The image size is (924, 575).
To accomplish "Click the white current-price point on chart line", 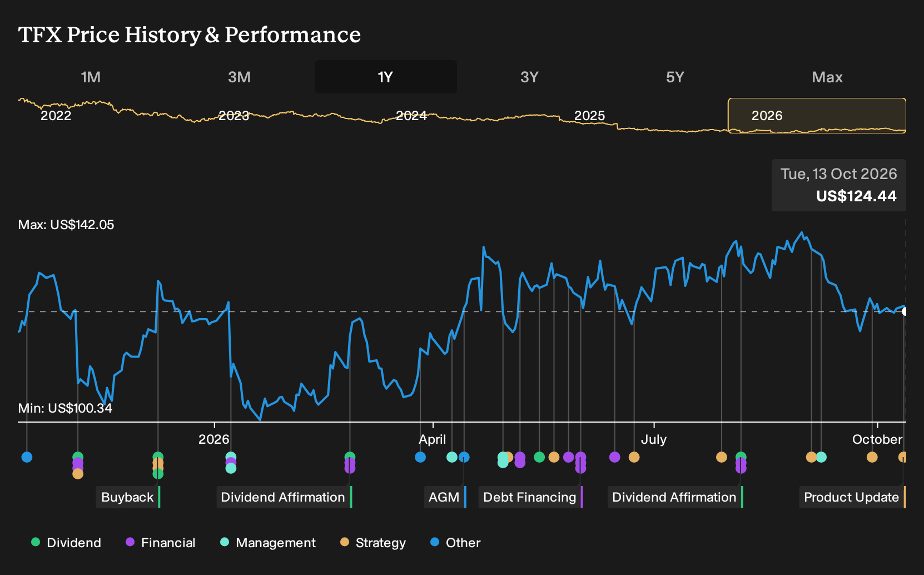I will [905, 311].
